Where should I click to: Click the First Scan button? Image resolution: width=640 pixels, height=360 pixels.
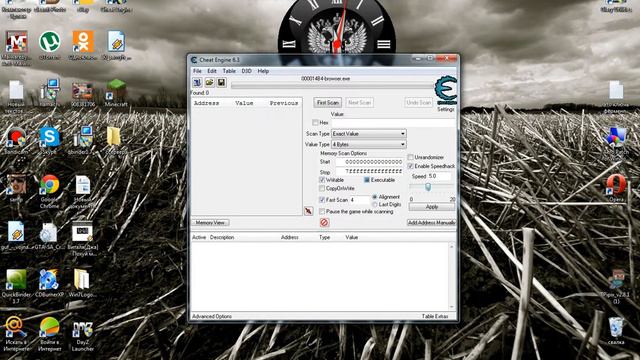click(x=328, y=103)
